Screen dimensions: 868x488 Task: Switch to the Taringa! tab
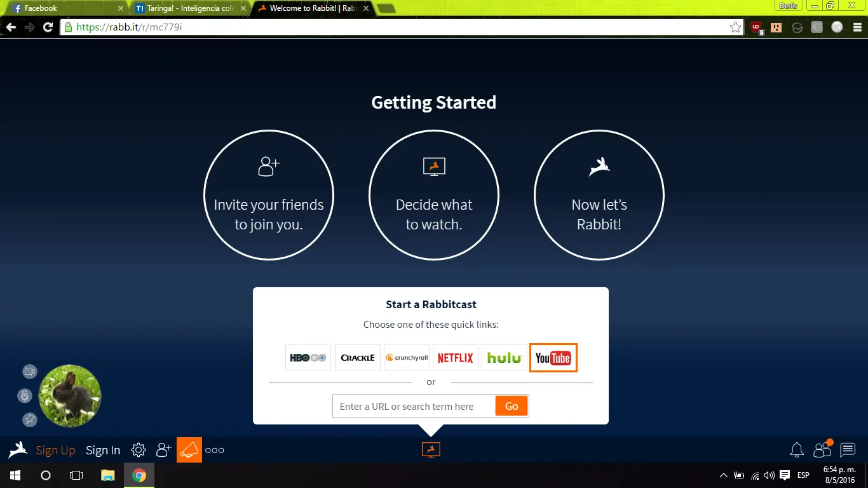[x=189, y=8]
